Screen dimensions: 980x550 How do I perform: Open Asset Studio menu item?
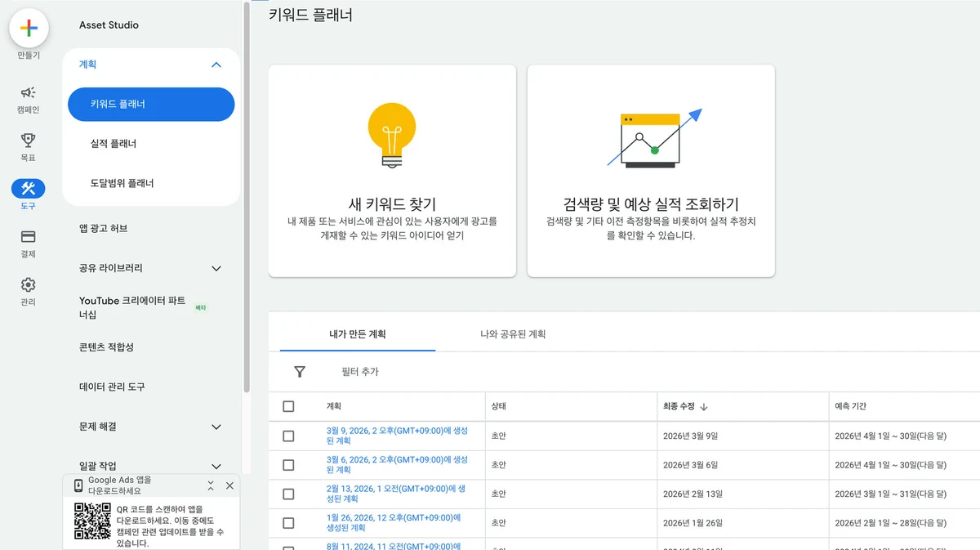point(109,25)
